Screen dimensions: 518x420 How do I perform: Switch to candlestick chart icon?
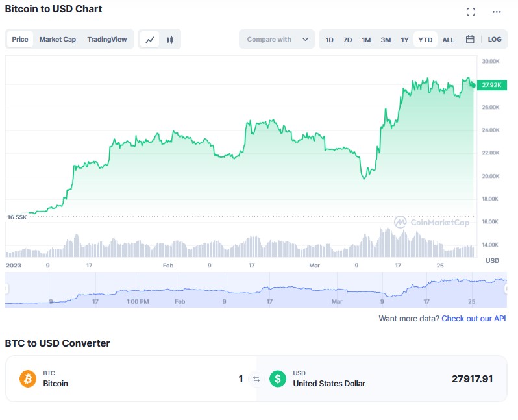tap(170, 40)
